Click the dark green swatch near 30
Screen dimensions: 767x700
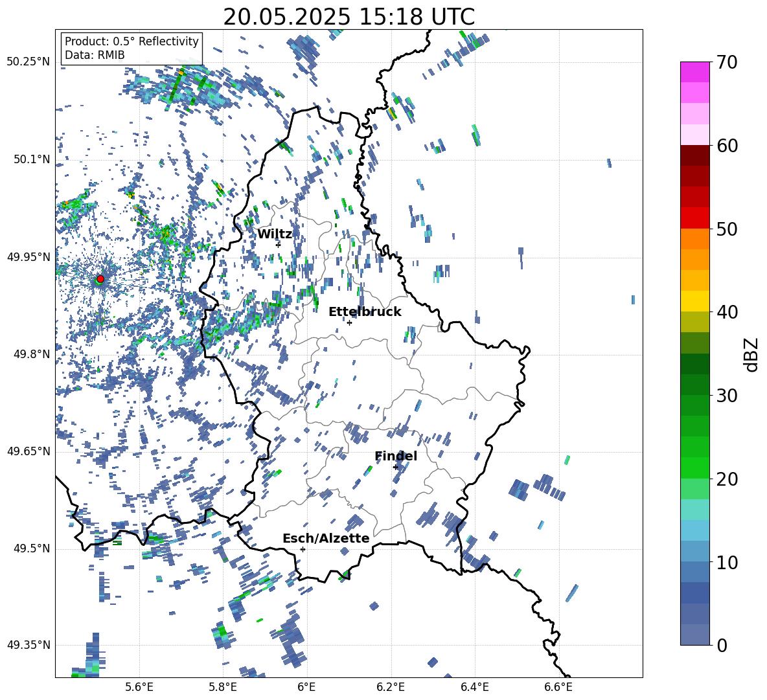(694, 385)
